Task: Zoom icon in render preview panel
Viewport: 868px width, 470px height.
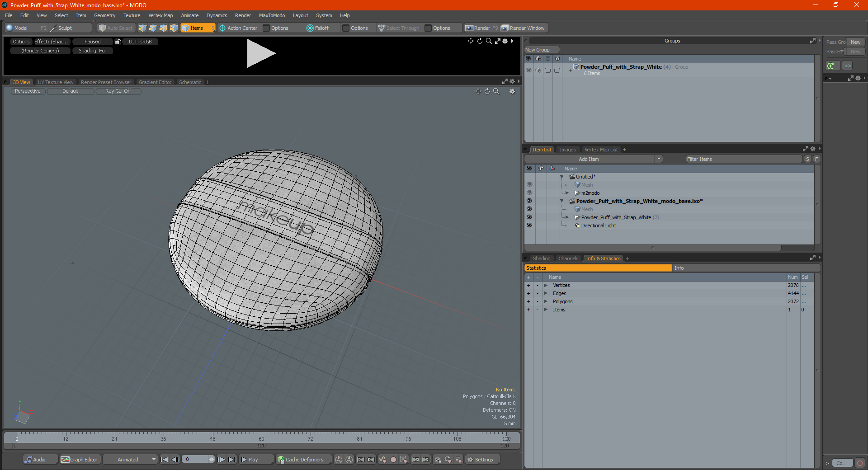Action: [489, 41]
